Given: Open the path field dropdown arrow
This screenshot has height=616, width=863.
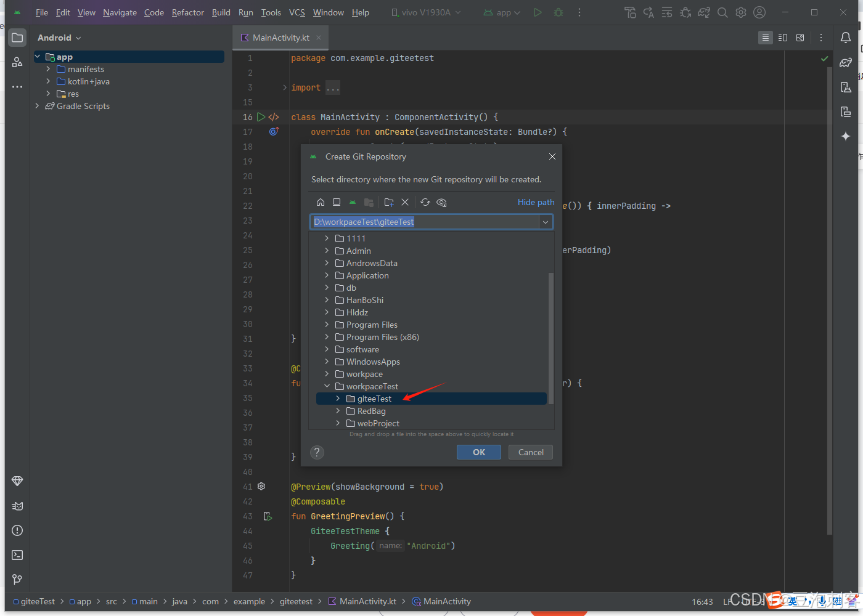Looking at the screenshot, I should tap(545, 222).
